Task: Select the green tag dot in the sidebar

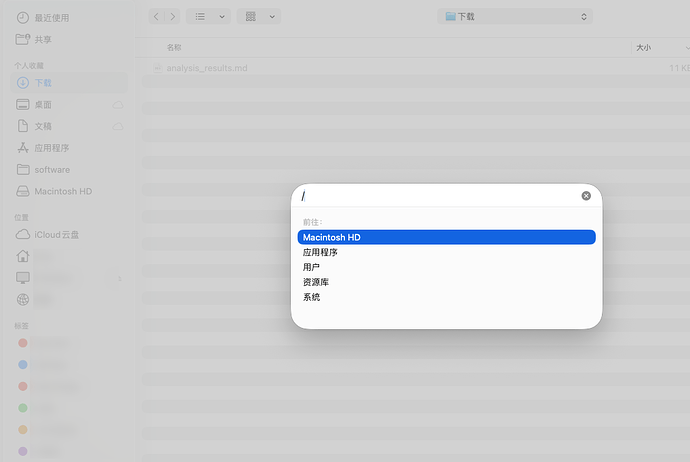Action: pos(23,408)
